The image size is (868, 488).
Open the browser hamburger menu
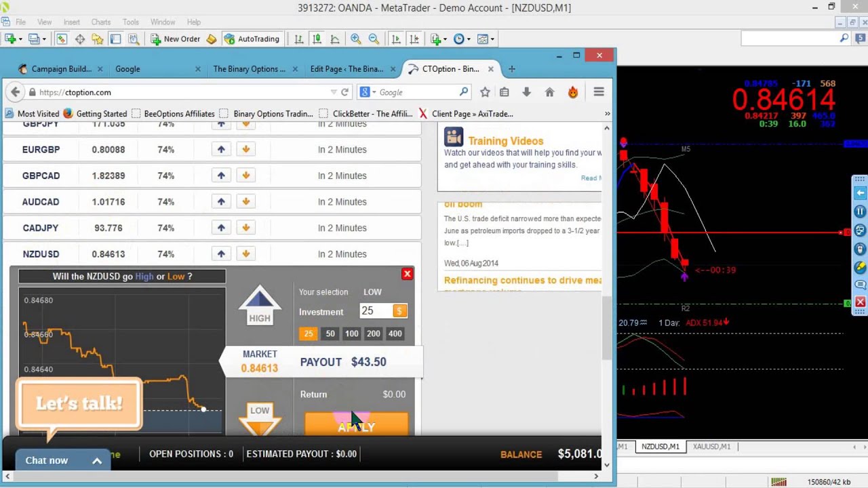599,92
